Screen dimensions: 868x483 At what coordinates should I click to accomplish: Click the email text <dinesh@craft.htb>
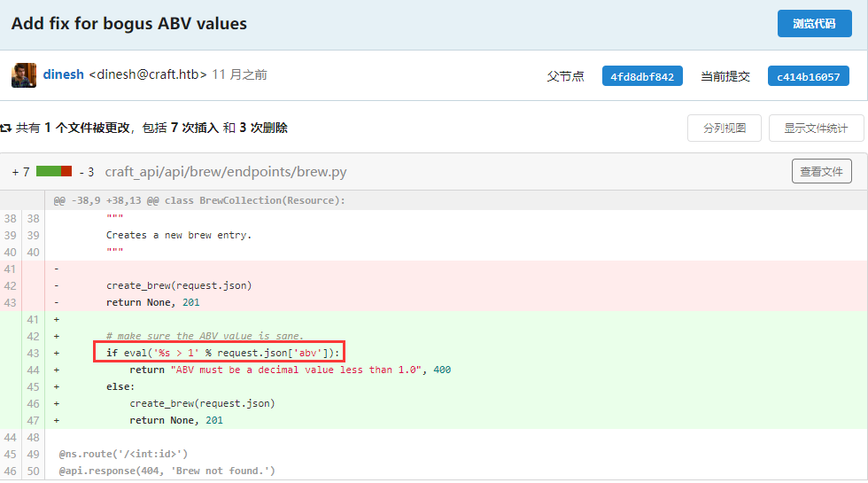(x=148, y=74)
